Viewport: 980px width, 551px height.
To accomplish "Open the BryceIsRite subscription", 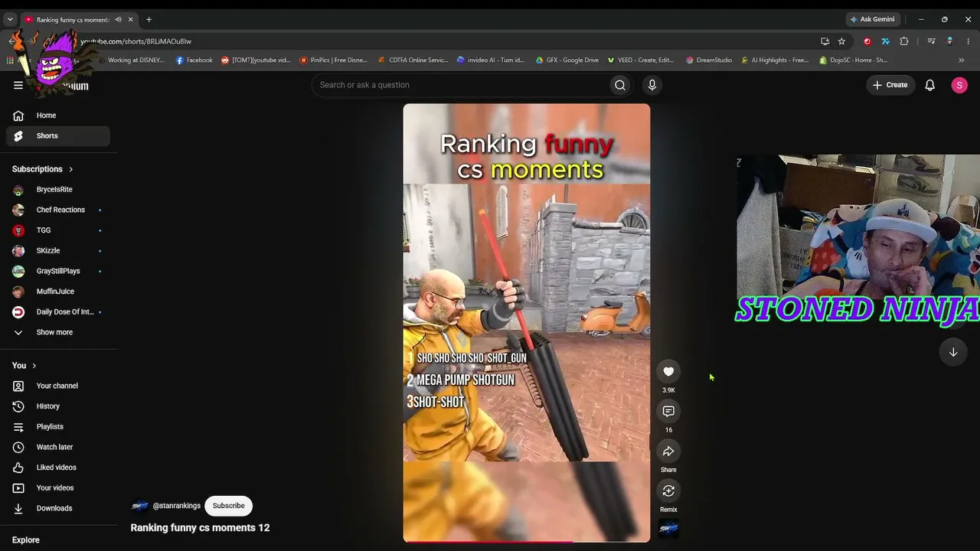I will click(x=58, y=189).
